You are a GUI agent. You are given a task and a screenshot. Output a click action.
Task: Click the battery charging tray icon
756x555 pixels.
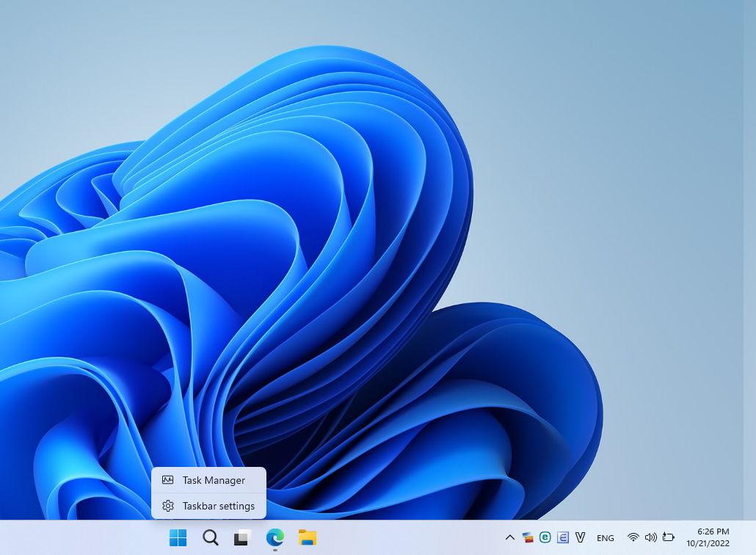(x=668, y=537)
